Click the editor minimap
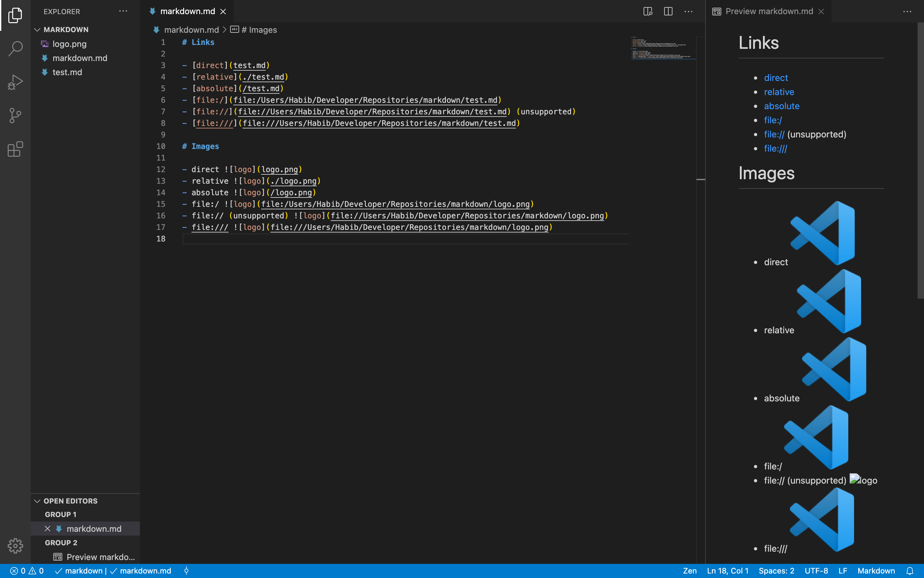Screen dimensions: 924x578 coord(663,48)
